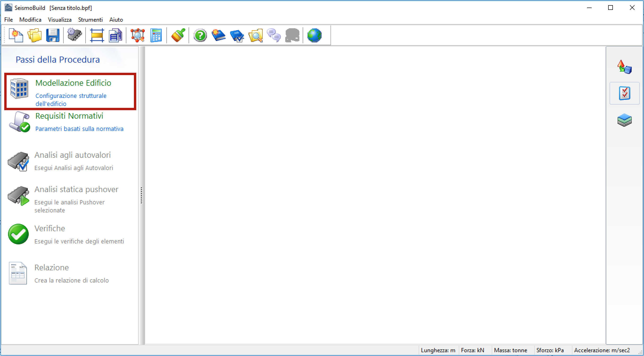Click the Lunghezza units status bar field
This screenshot has width=644, height=356.
click(438, 350)
